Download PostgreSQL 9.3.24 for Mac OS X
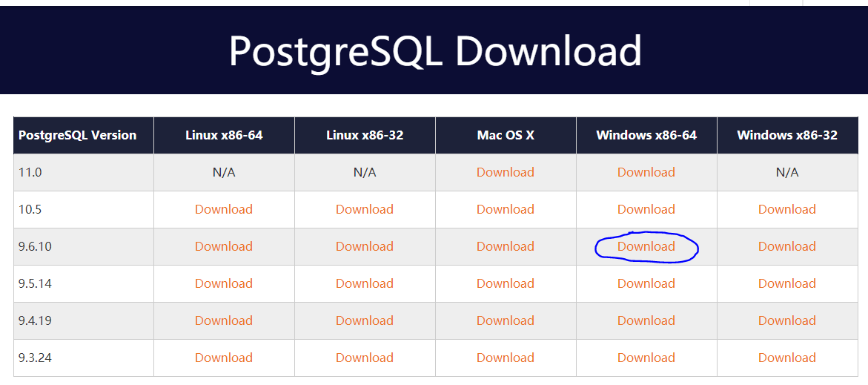Screen dimensions: 868x385 pos(506,358)
